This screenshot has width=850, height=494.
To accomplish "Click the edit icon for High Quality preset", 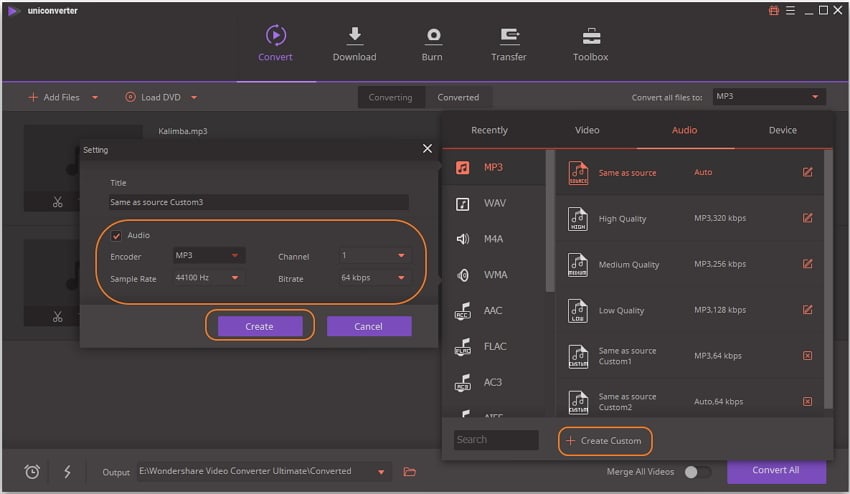I will [x=807, y=218].
